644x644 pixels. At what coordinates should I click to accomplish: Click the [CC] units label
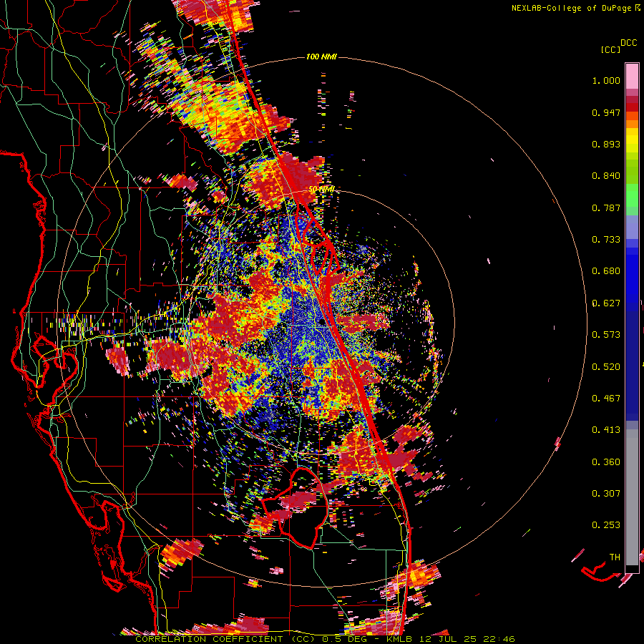[610, 49]
